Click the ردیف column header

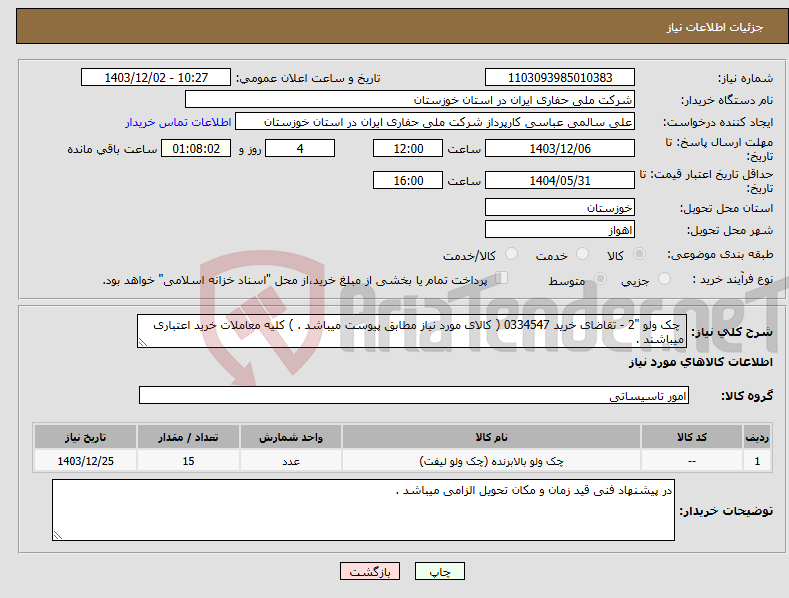(757, 437)
